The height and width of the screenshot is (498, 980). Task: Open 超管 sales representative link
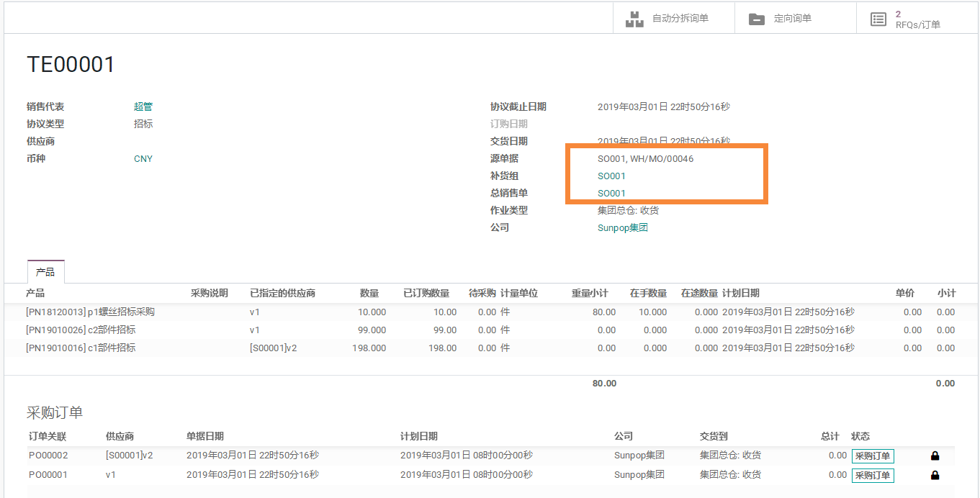click(x=143, y=107)
